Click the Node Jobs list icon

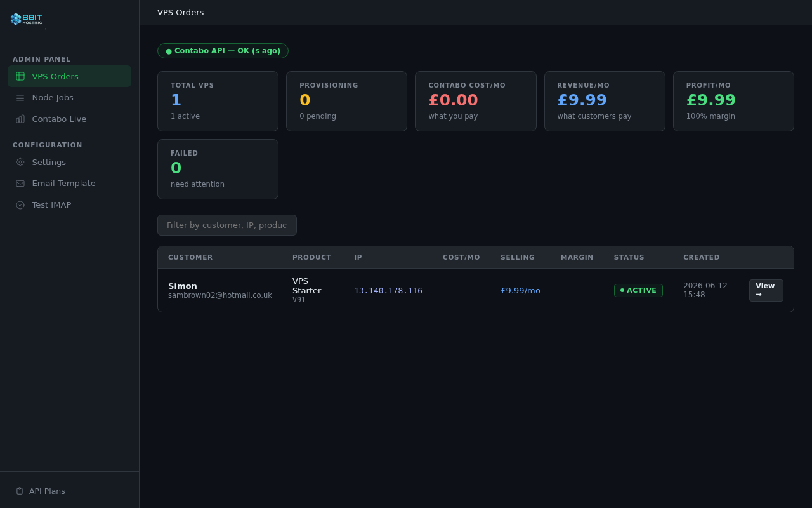pos(20,98)
